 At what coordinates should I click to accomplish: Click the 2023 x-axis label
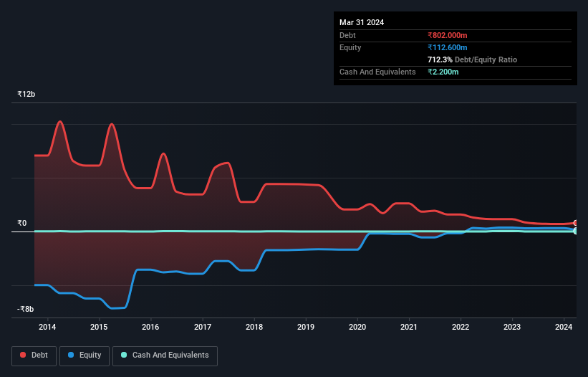(512, 327)
